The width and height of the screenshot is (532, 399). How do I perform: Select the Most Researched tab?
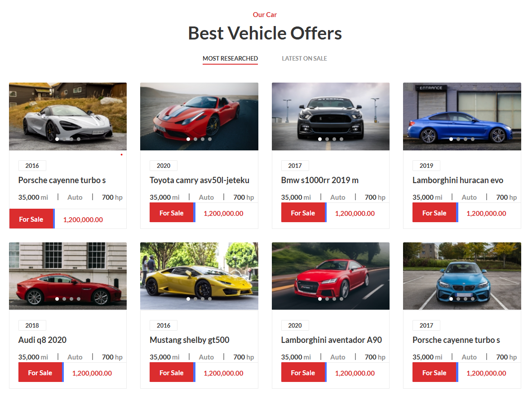pyautogui.click(x=230, y=58)
